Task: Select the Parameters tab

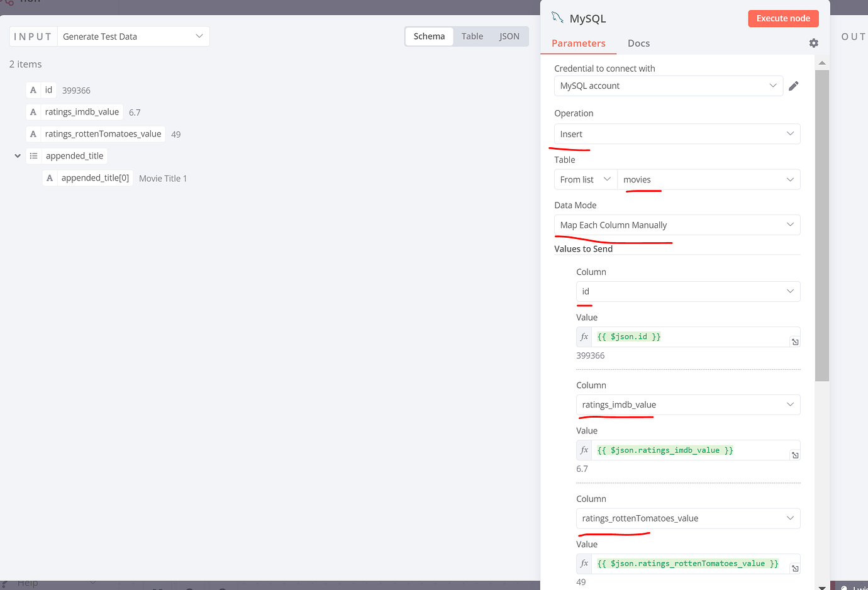Action: tap(579, 43)
